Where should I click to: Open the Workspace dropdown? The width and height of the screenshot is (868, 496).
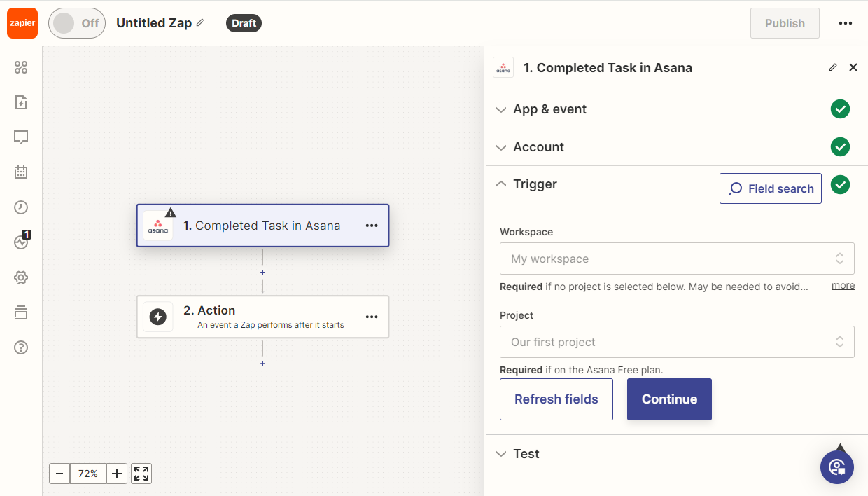tap(676, 259)
